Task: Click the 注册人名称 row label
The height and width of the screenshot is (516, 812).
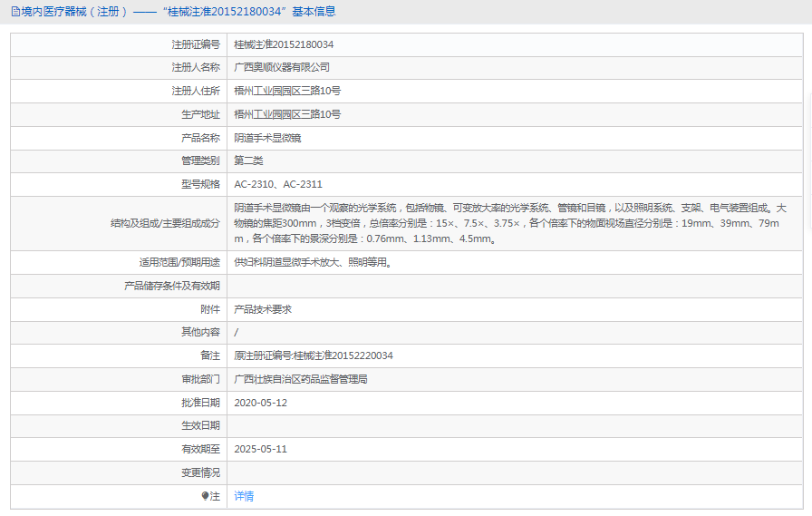Action: [196, 67]
